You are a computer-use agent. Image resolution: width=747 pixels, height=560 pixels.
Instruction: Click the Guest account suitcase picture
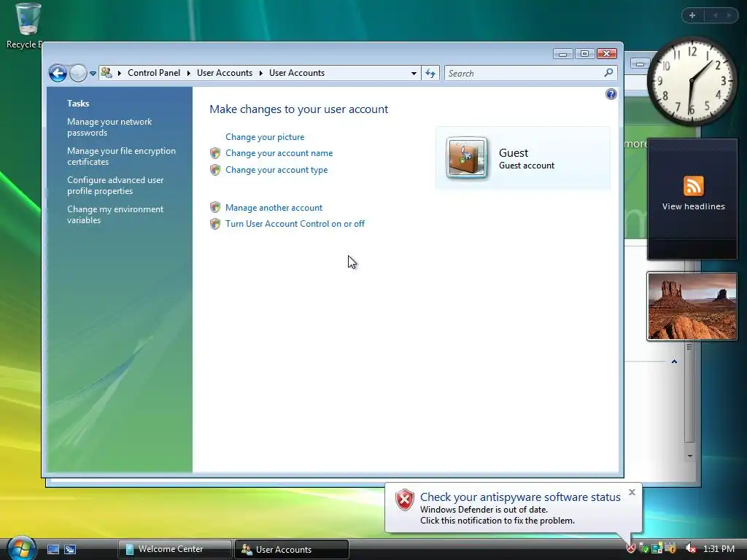[466, 157]
